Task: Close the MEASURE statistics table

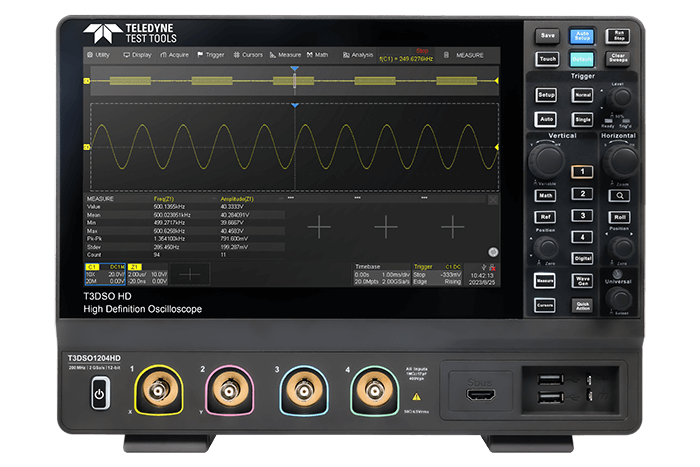Action: pyautogui.click(x=491, y=199)
